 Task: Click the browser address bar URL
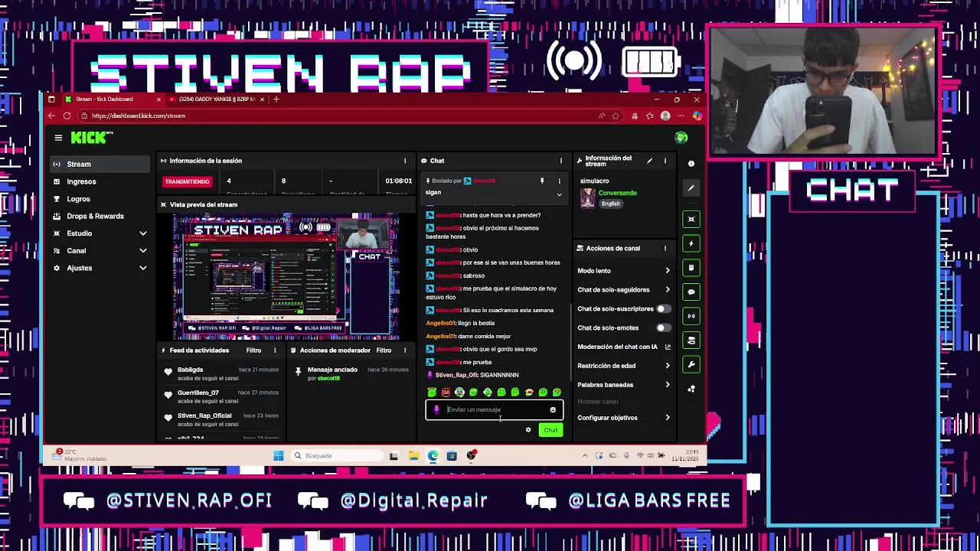139,116
